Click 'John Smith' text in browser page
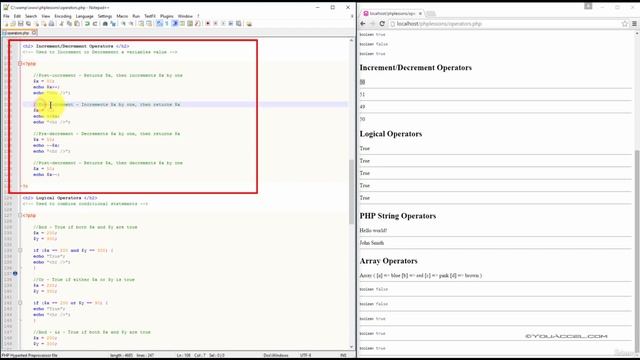The image size is (640, 360). pyautogui.click(x=371, y=242)
